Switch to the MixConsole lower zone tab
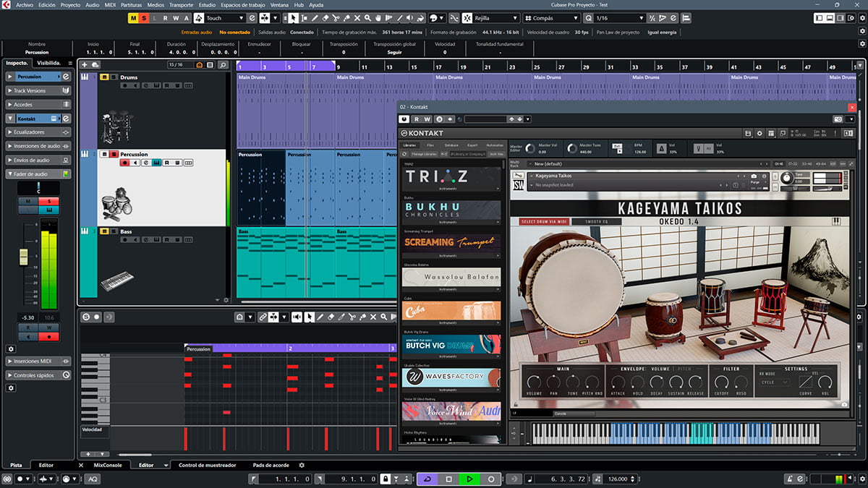 [x=108, y=466]
